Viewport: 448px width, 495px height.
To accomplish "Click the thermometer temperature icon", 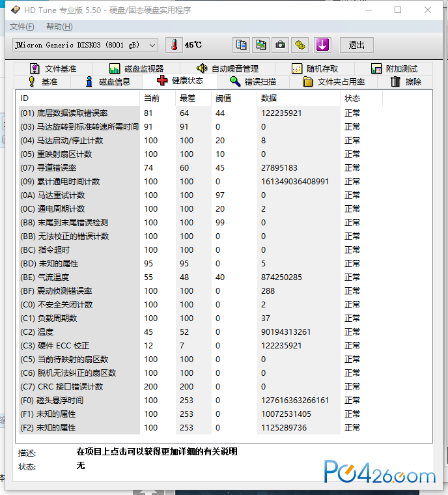I will pos(174,45).
